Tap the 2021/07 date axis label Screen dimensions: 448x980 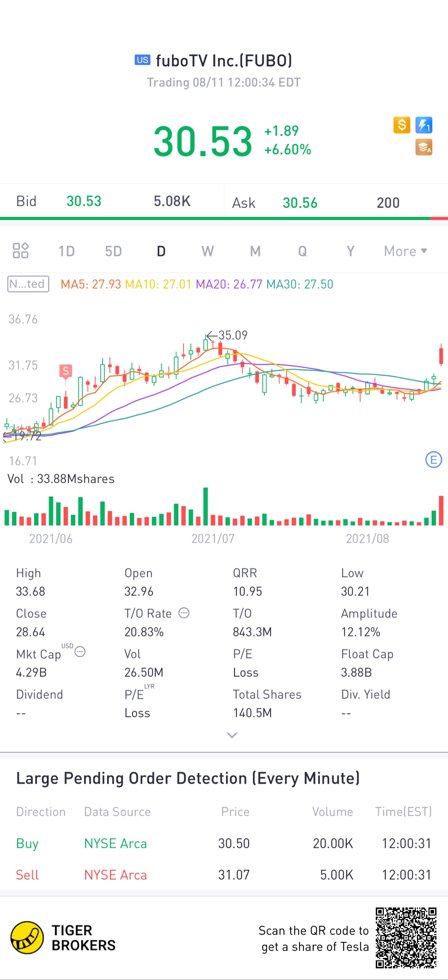[x=213, y=539]
